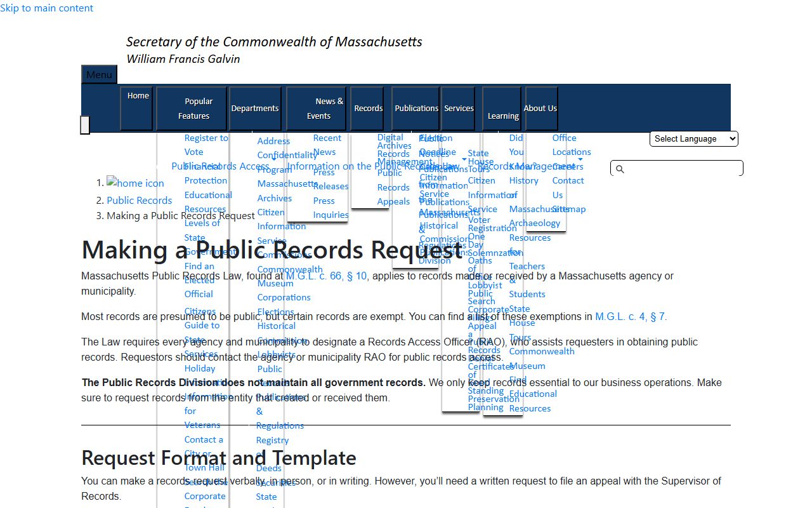Open the Sitemap link
The image size is (812, 508).
(569, 209)
